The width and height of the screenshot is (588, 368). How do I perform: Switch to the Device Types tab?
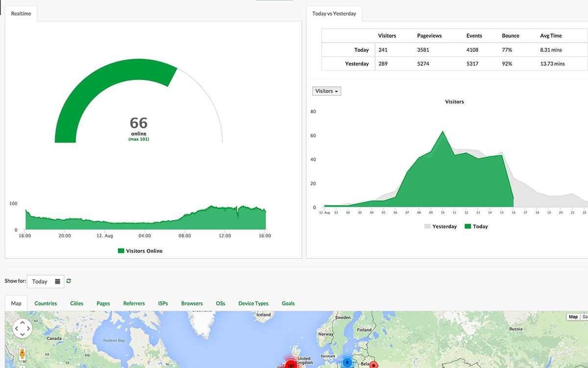[x=253, y=303]
